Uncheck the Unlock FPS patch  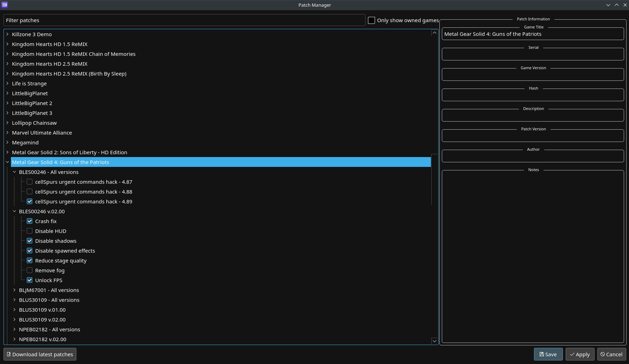pyautogui.click(x=30, y=280)
